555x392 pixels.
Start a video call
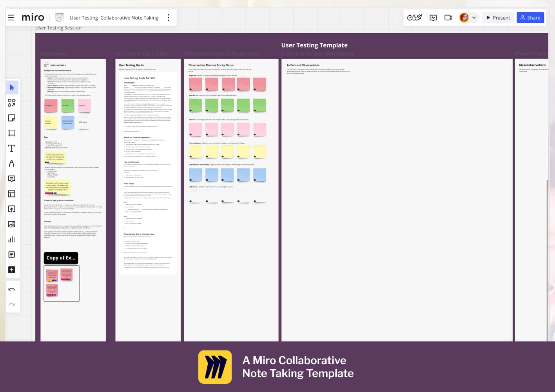[448, 18]
